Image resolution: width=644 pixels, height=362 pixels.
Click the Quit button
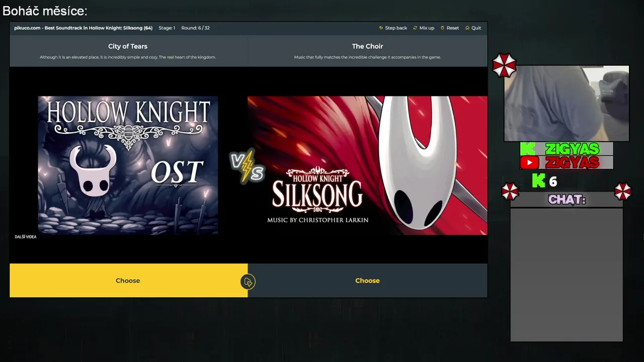tap(473, 28)
